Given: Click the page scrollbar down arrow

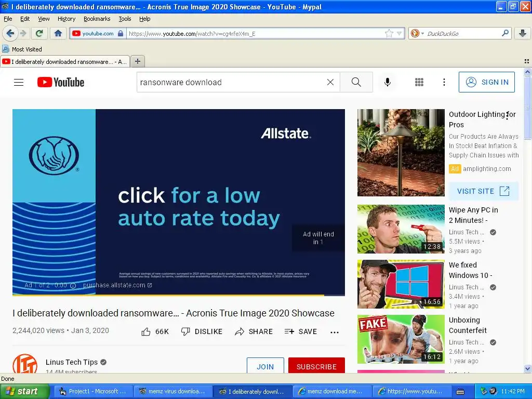Looking at the screenshot, I should click(x=527, y=368).
